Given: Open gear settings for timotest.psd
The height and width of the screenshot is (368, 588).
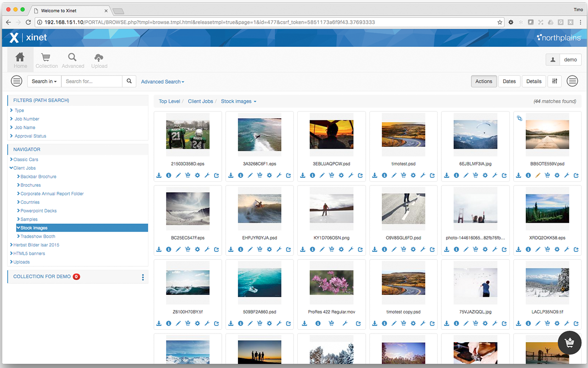Looking at the screenshot, I should click(x=413, y=175).
